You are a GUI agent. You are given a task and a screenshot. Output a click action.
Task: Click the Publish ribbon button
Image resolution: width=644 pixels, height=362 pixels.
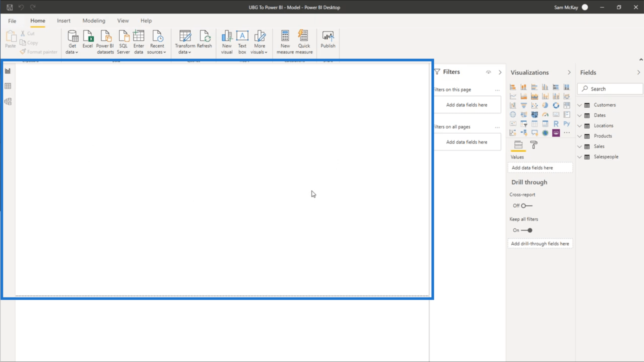click(328, 39)
